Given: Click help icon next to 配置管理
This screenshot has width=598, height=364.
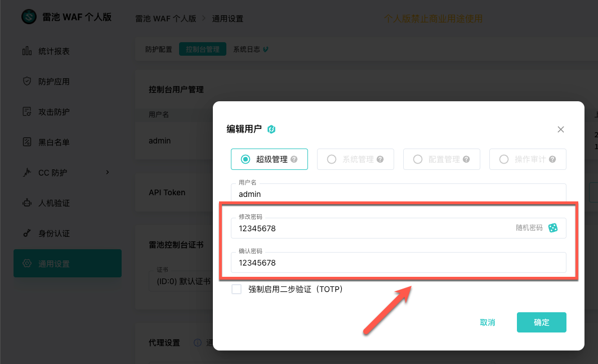Looking at the screenshot, I should [466, 159].
